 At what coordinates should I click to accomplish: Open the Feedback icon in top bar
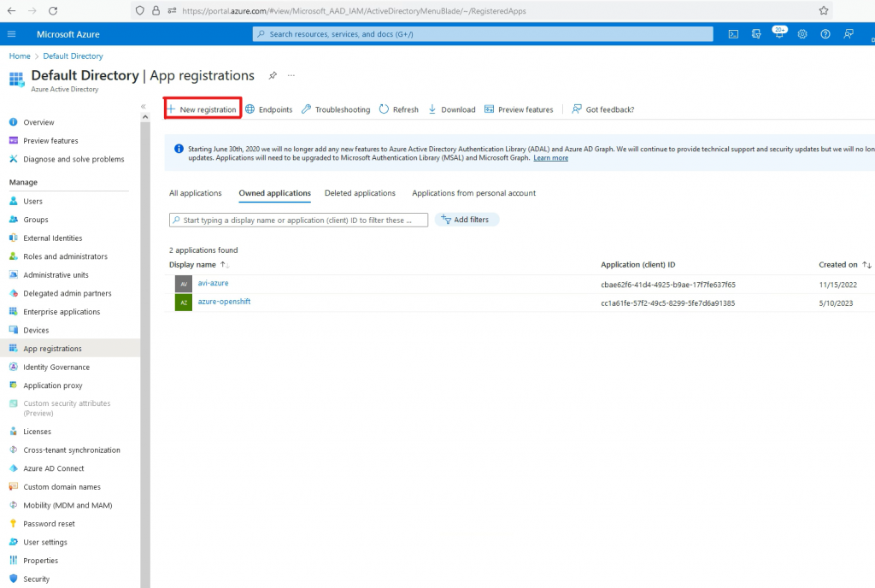pos(849,34)
